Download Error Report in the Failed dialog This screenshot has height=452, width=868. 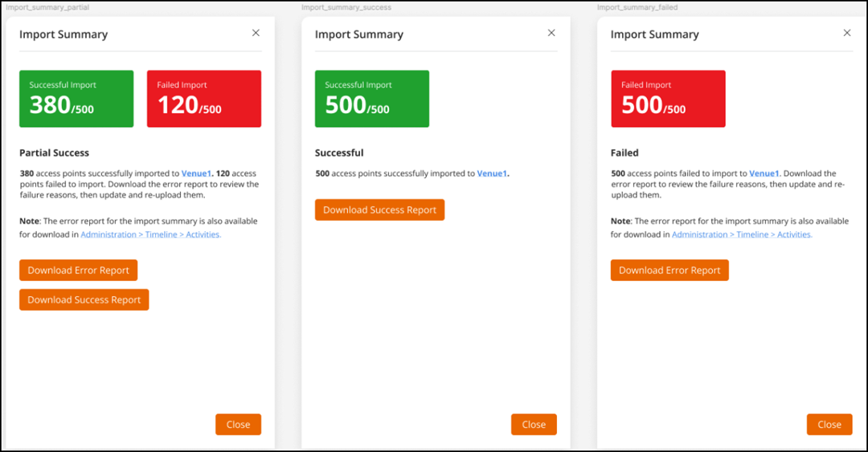[x=669, y=271]
